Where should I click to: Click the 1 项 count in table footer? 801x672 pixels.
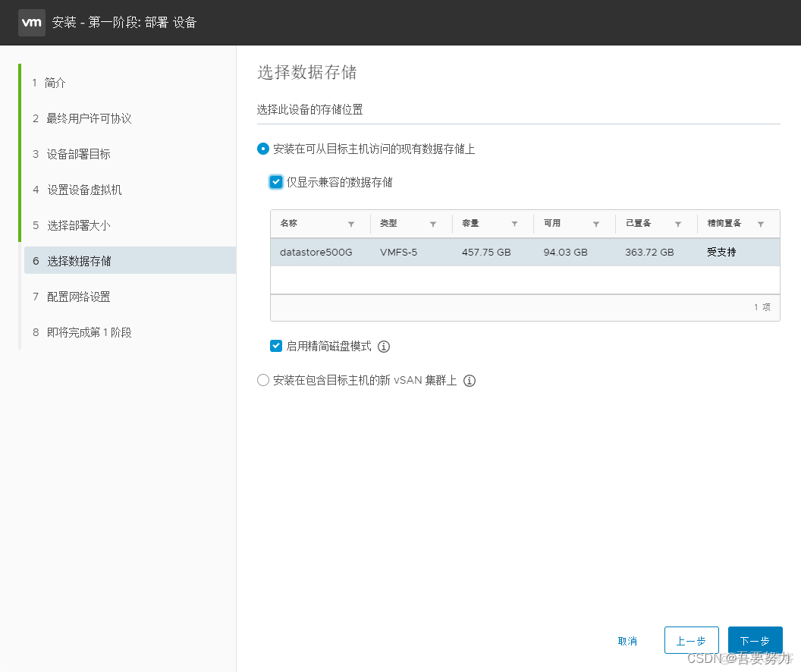(x=762, y=307)
